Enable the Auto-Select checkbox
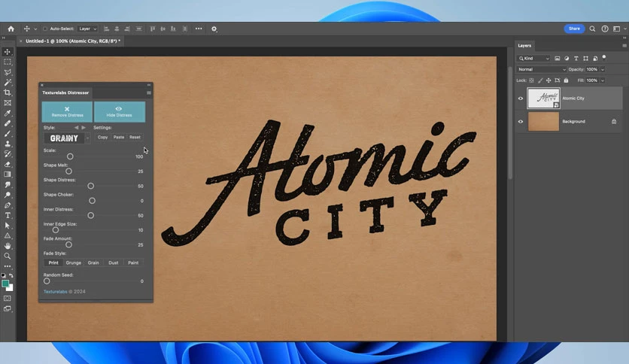Image resolution: width=629 pixels, height=364 pixels. 45,29
